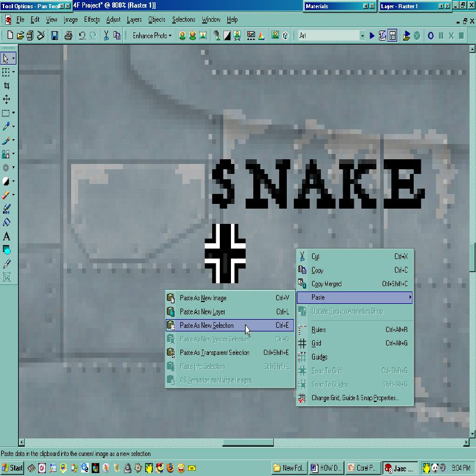Select the Move tool

click(6, 99)
